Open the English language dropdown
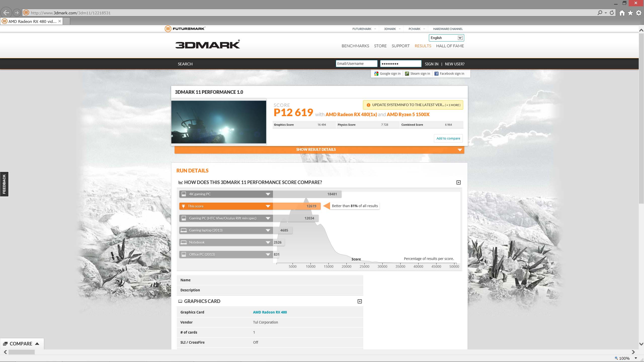644x362 pixels. [446, 38]
